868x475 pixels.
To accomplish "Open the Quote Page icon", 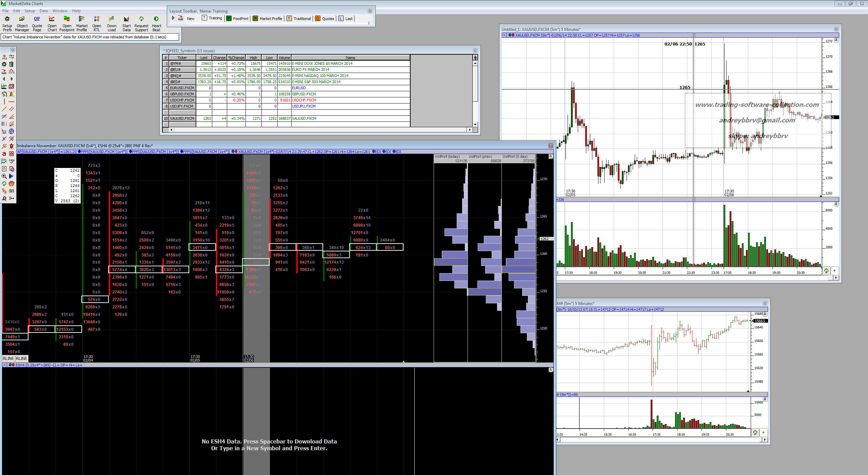I will click(x=37, y=19).
